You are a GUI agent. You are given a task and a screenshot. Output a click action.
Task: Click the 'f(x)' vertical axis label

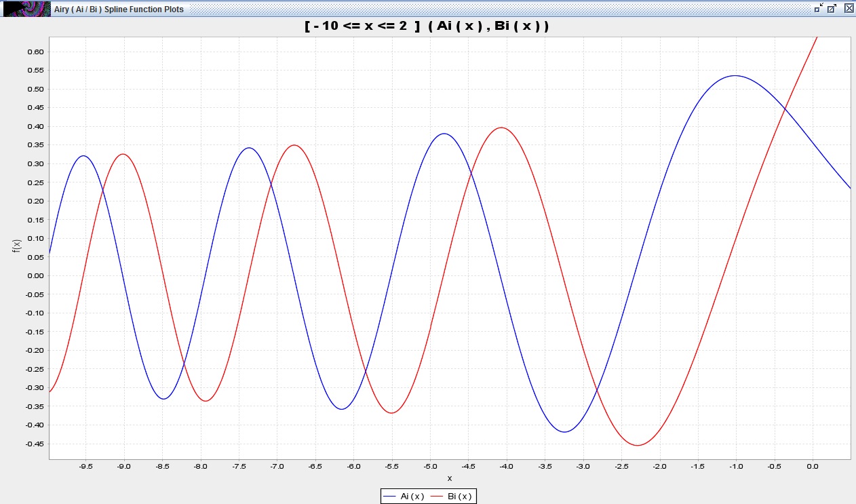pyautogui.click(x=17, y=248)
